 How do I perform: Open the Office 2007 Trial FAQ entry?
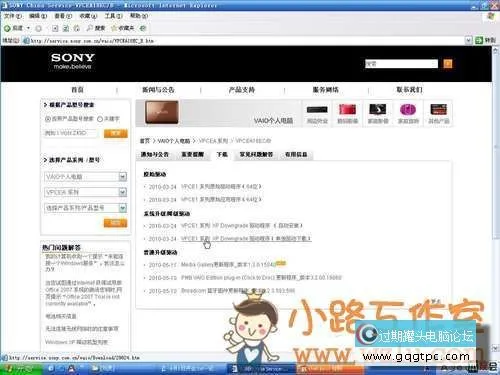[x=84, y=293]
